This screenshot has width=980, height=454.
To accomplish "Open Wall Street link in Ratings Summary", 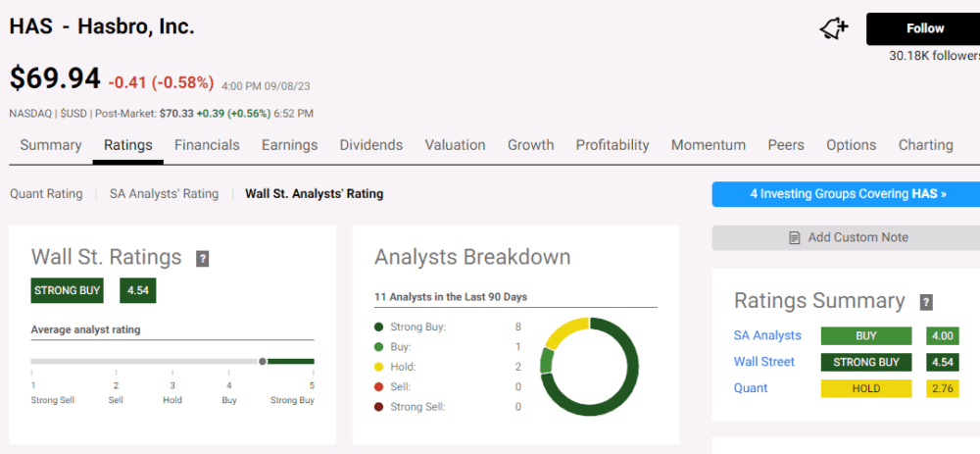I will (x=764, y=362).
